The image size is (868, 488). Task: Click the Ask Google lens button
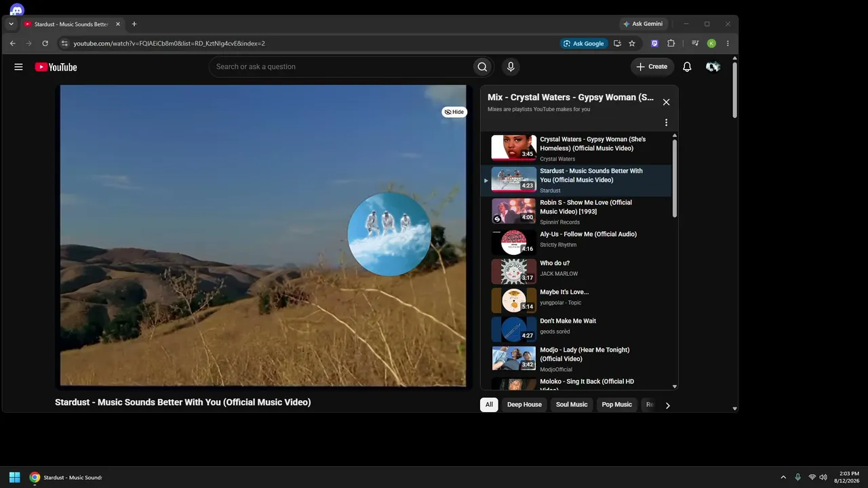point(583,43)
